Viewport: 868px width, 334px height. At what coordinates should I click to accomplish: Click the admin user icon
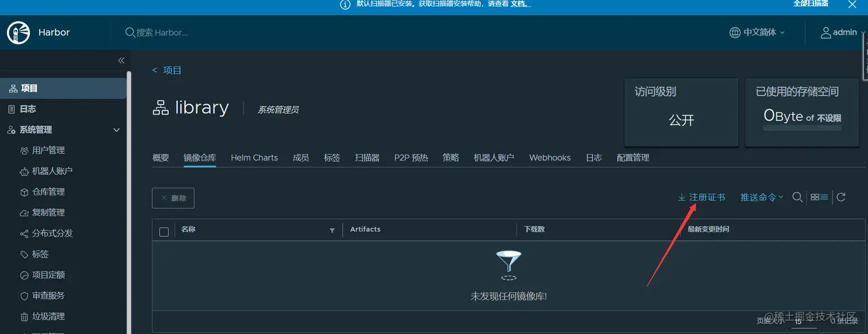(826, 32)
